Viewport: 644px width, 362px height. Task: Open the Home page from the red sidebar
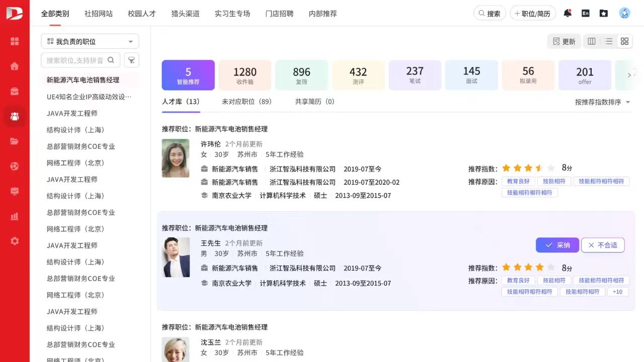pos(14,66)
